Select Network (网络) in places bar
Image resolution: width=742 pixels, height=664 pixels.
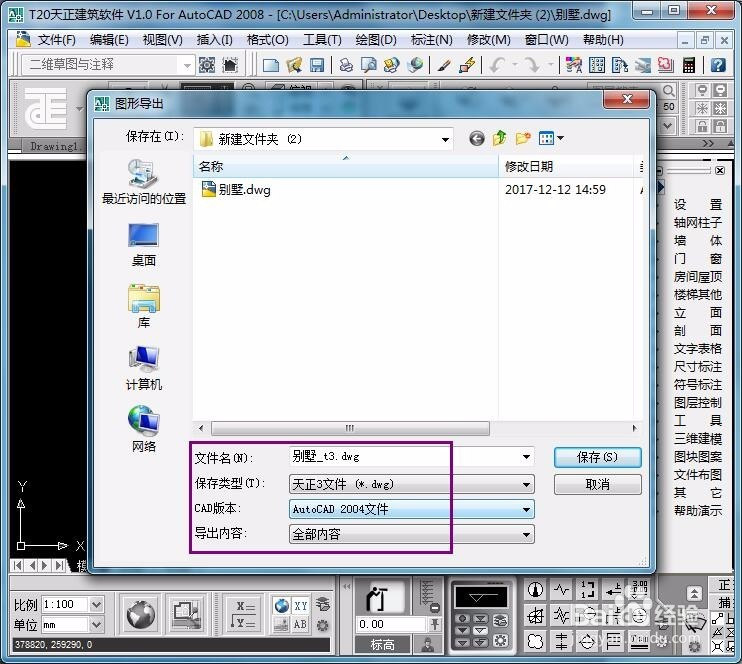tap(144, 430)
